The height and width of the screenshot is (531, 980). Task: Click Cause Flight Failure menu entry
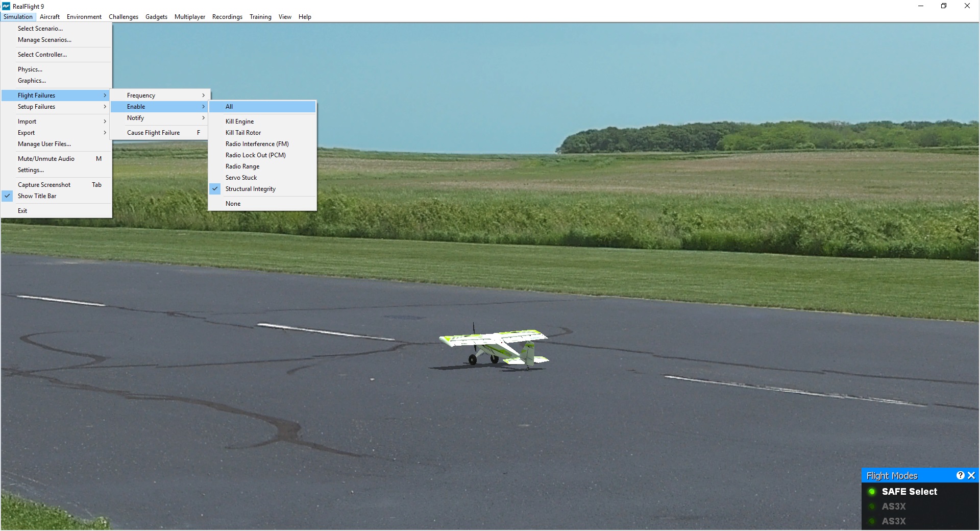tap(154, 133)
